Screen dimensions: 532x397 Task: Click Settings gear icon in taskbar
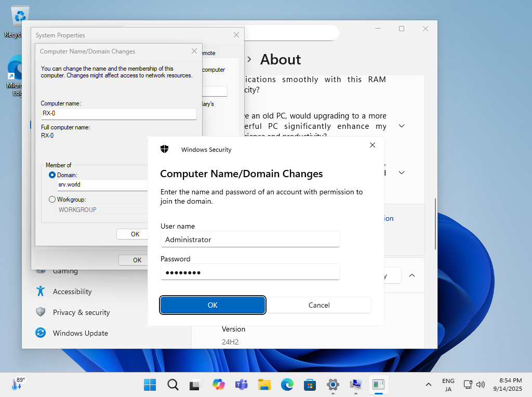(x=333, y=385)
